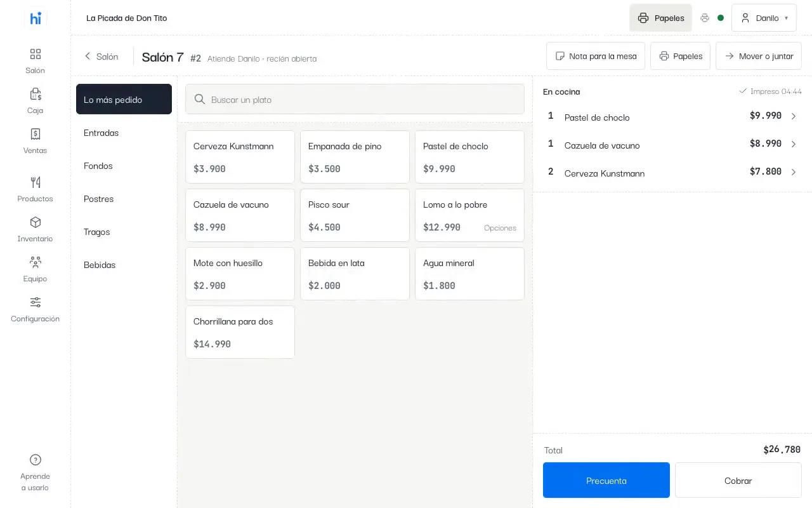Go to Ventas in the sidebar
The image size is (812, 508).
pyautogui.click(x=36, y=141)
